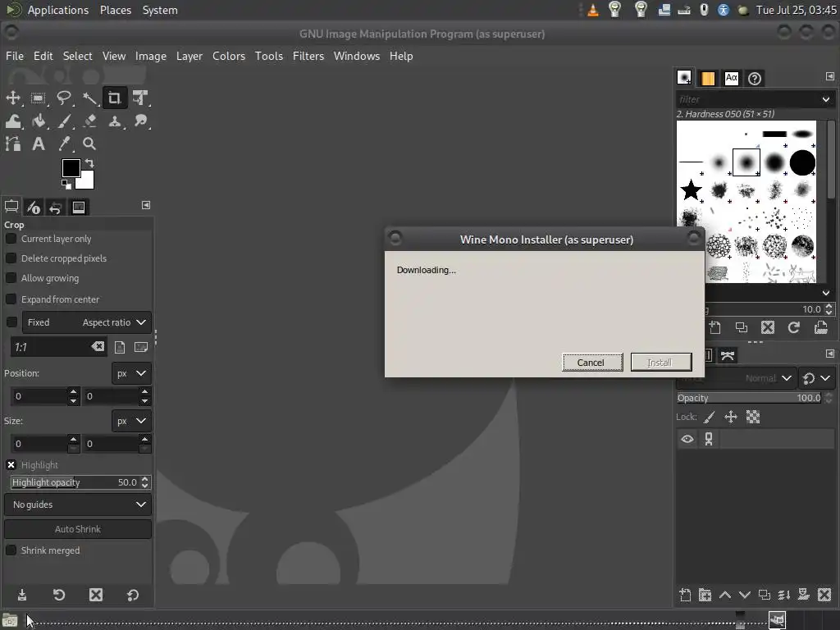This screenshot has height=630, width=840.
Task: Toggle lock pixels in Layers panel
Action: pyautogui.click(x=710, y=417)
